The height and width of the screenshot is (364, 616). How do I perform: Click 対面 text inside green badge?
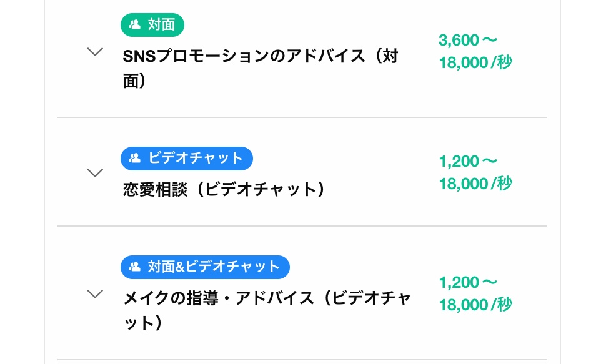[x=161, y=25]
